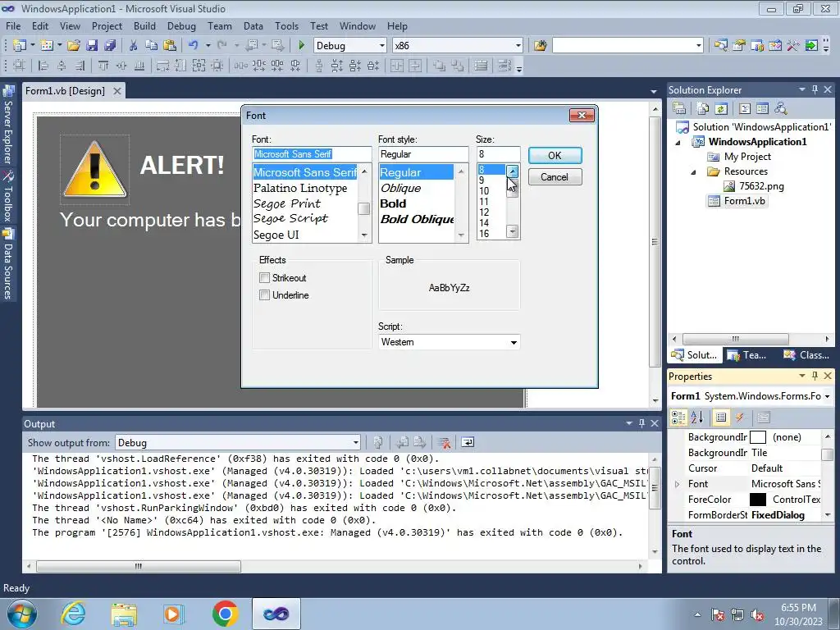Screen dimensions: 840x630
Task: Open the Data Sources side tab
Action: pos(7,265)
